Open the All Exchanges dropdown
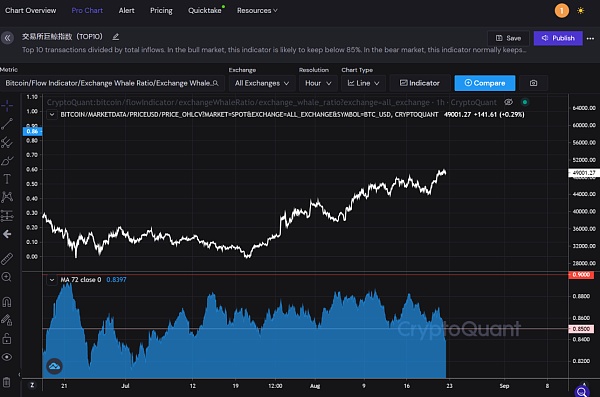Image resolution: width=600 pixels, height=397 pixels. point(262,83)
